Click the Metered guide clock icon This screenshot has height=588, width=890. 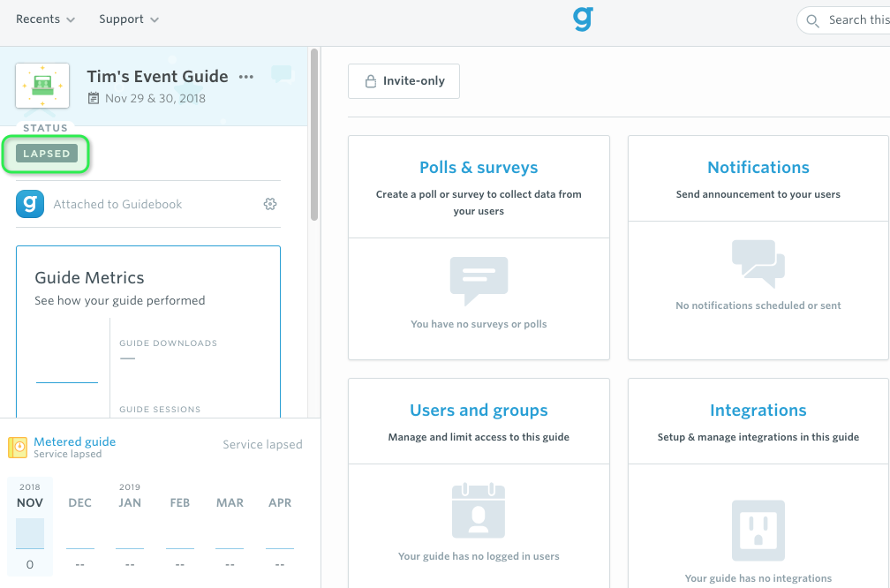coord(18,448)
